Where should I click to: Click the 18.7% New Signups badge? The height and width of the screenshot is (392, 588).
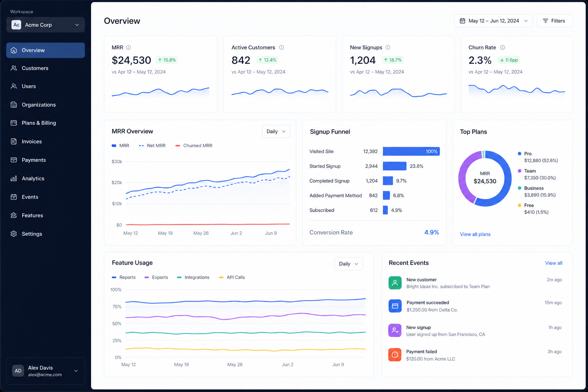point(393,60)
